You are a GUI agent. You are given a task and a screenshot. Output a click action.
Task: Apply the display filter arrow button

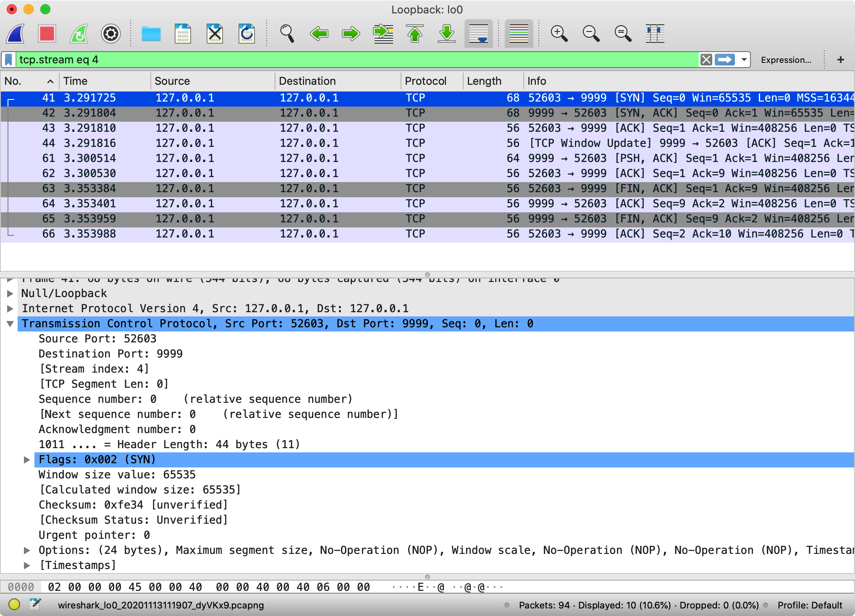point(725,60)
